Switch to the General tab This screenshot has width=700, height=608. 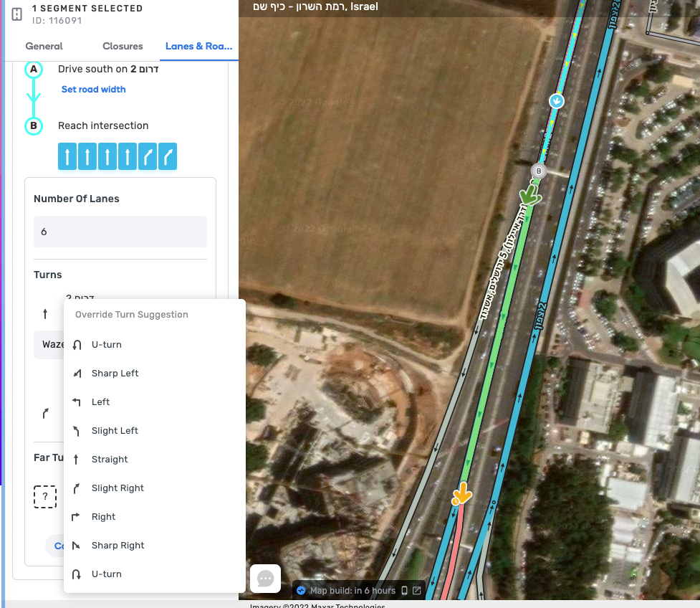click(x=44, y=46)
